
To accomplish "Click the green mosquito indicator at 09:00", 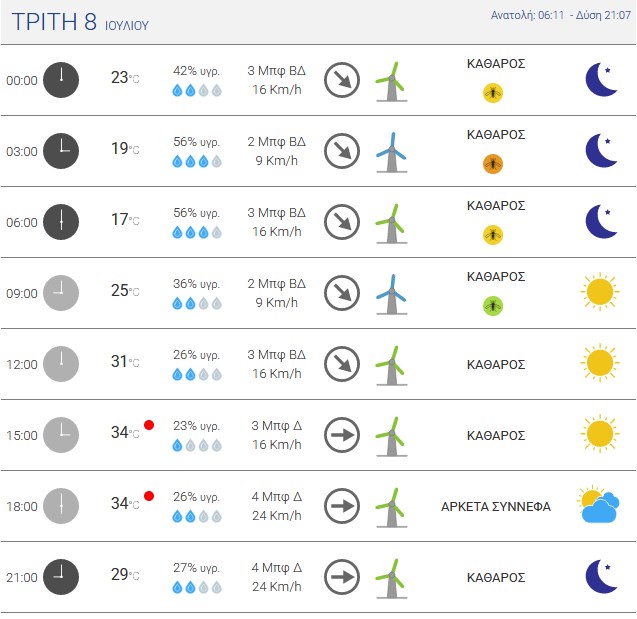I will coord(492,306).
